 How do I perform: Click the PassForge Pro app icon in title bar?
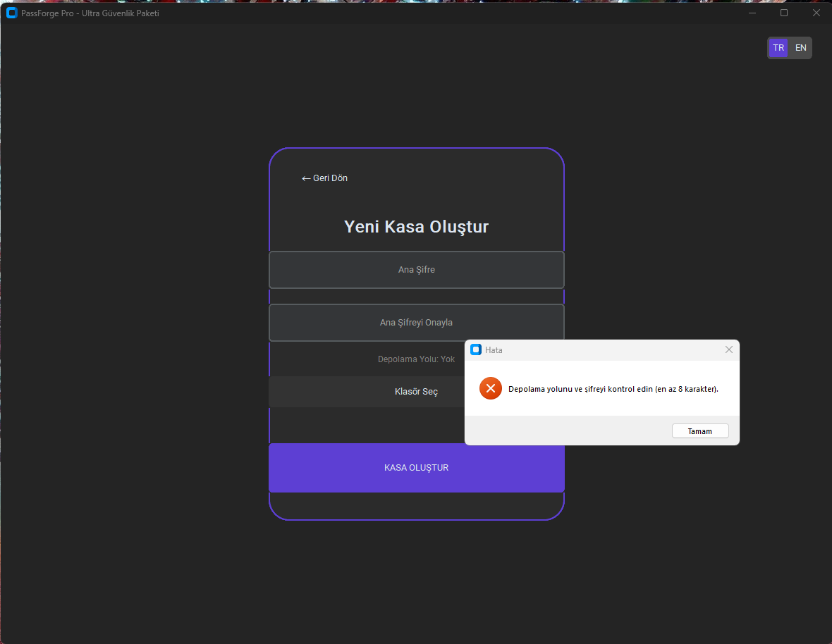pyautogui.click(x=11, y=13)
